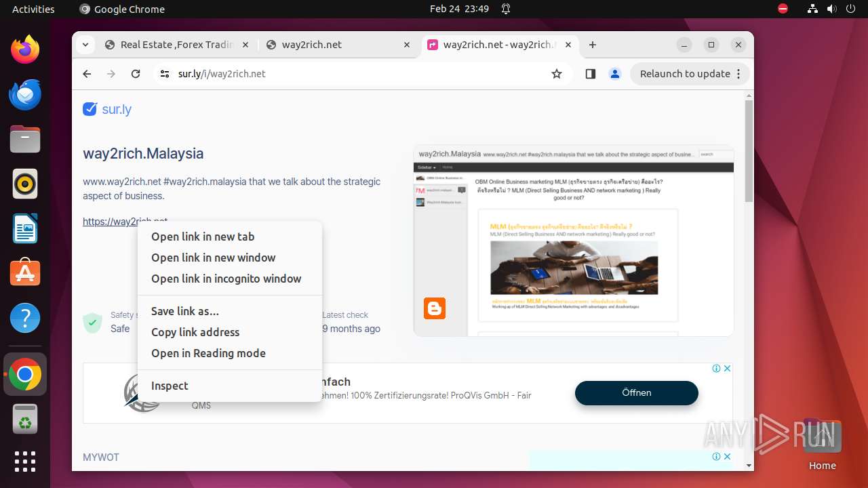
Task: Open Chrome profile avatar
Action: point(615,74)
